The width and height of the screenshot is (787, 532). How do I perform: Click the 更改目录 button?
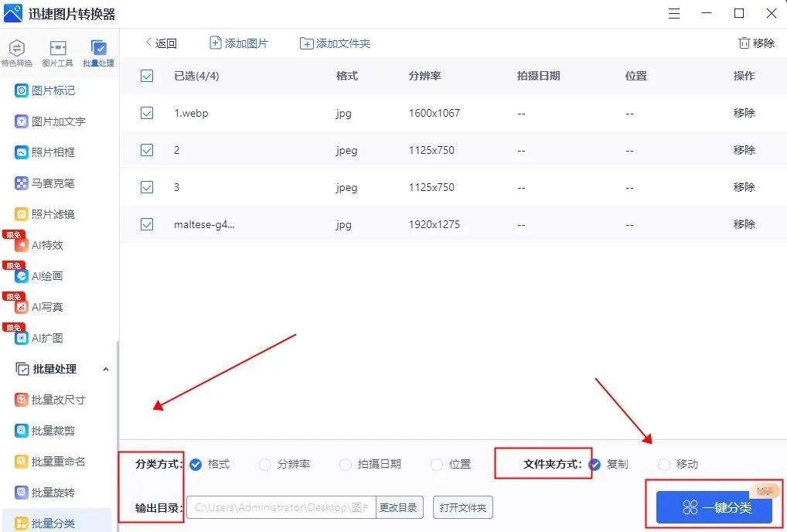[x=400, y=507]
